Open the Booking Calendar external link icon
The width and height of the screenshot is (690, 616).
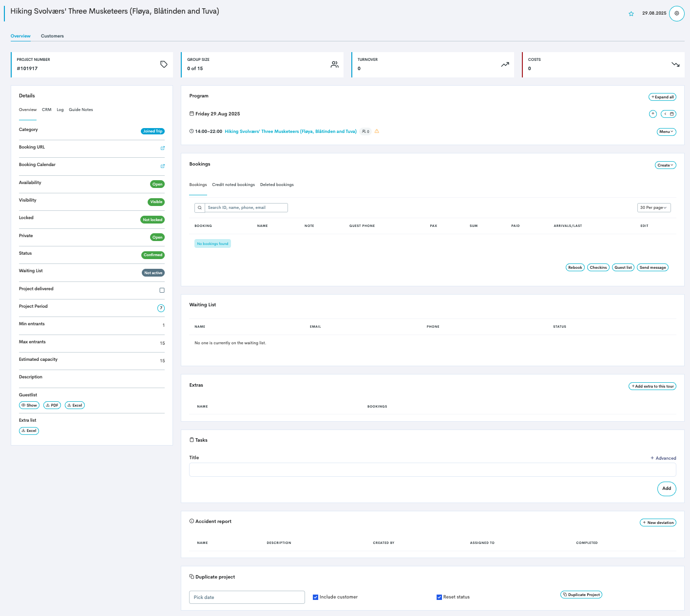tap(163, 166)
